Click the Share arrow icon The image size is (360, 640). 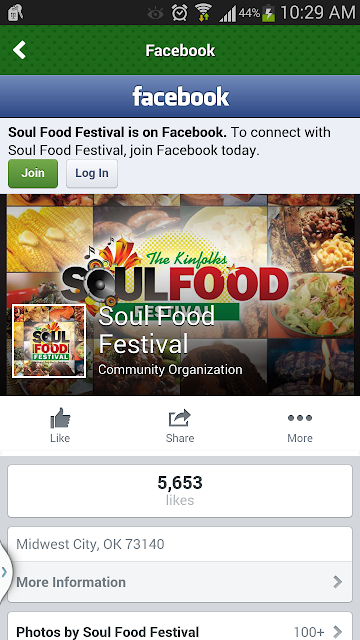[180, 418]
